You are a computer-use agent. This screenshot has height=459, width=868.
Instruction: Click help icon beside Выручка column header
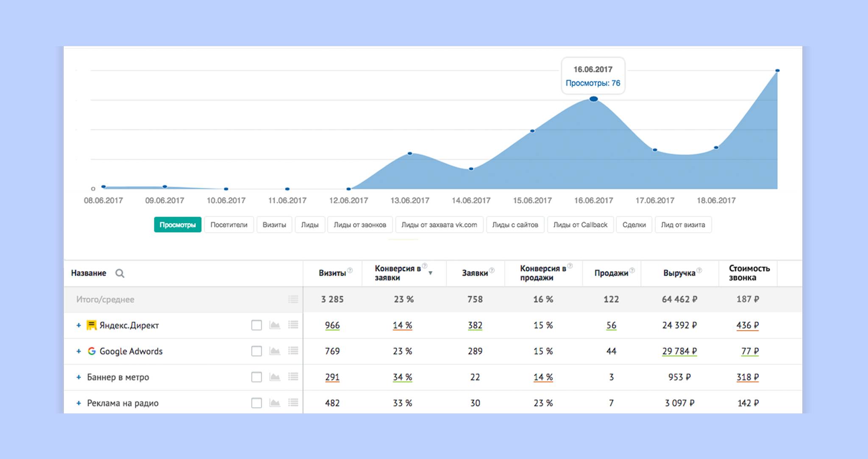(x=699, y=270)
